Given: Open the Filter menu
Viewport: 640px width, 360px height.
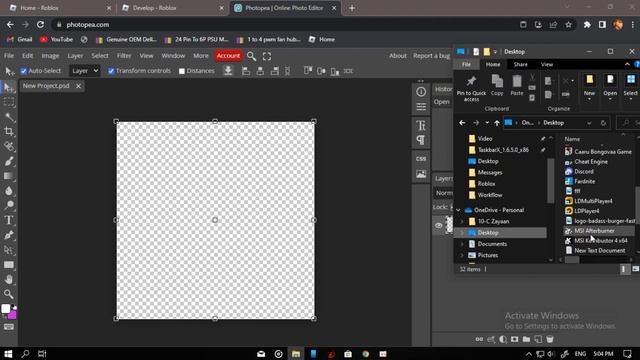Looking at the screenshot, I should tap(124, 56).
